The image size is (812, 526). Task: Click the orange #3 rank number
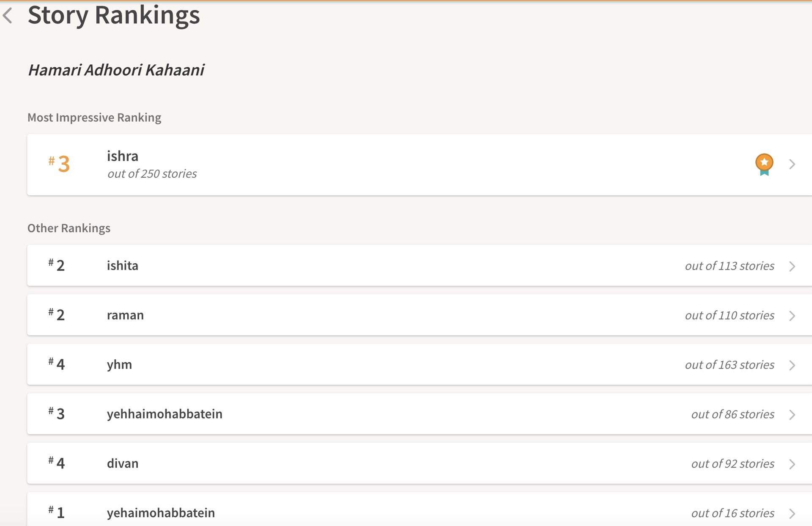point(59,164)
